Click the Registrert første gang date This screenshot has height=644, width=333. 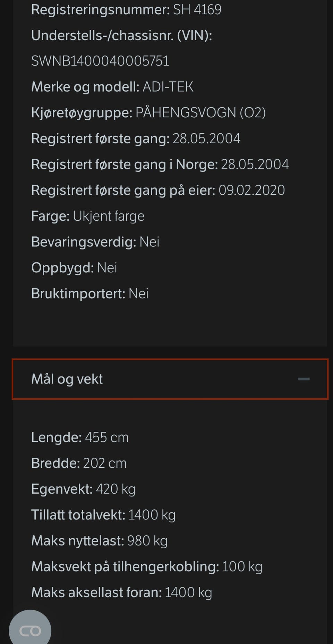206,138
